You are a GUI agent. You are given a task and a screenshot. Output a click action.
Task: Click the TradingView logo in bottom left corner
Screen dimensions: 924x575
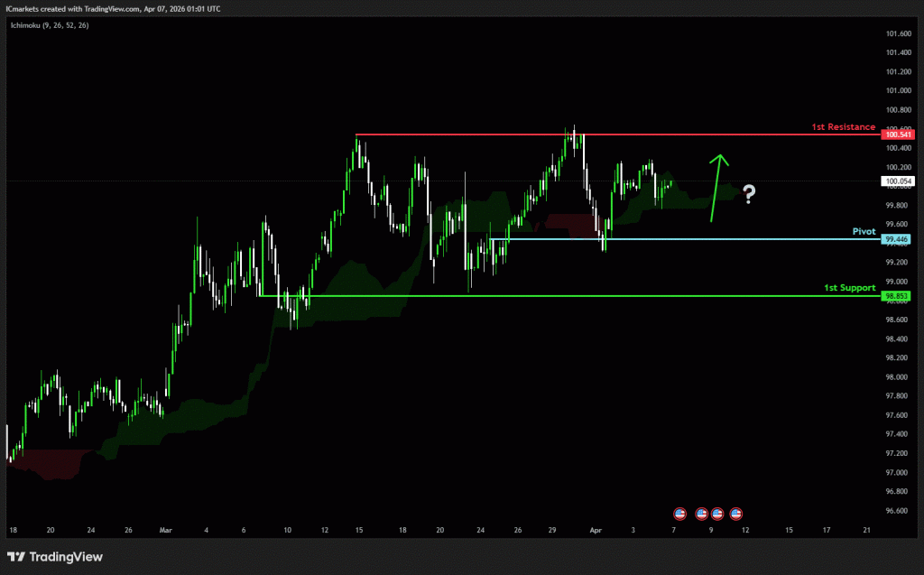click(54, 557)
